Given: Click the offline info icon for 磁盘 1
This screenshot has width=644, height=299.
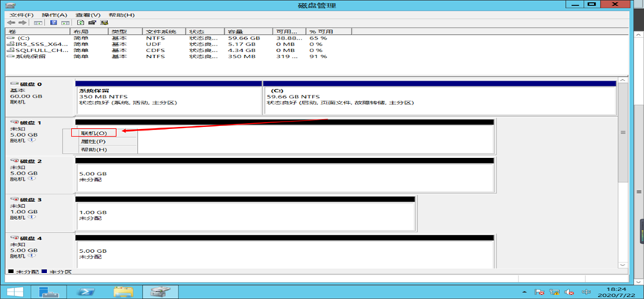Looking at the screenshot, I should coord(32,140).
